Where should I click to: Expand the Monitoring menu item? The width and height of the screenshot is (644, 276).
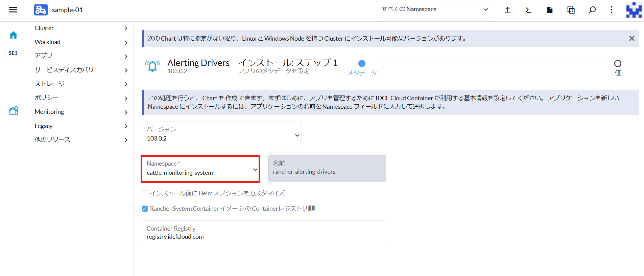(x=81, y=112)
